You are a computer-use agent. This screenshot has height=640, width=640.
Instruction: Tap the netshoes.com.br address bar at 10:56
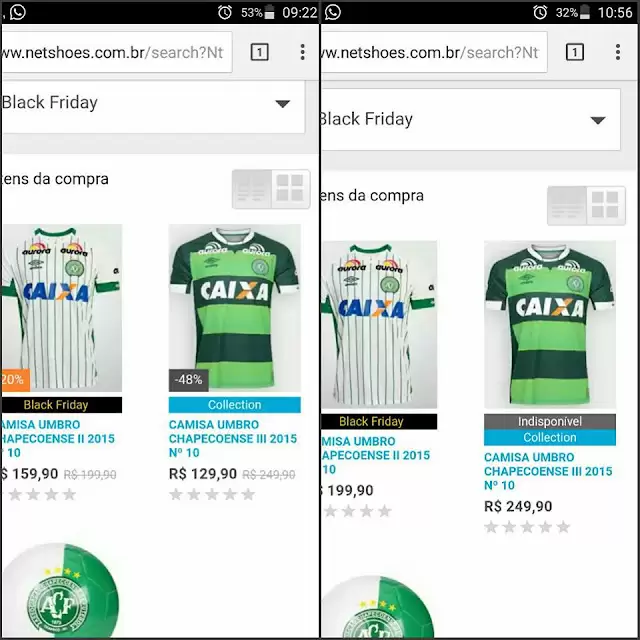click(430, 52)
